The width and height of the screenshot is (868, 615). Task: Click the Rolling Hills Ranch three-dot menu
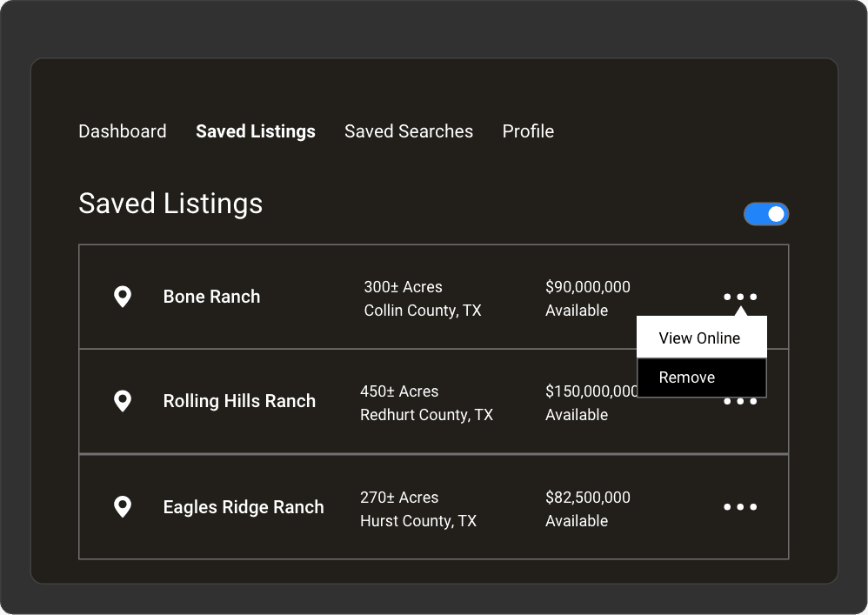(740, 402)
